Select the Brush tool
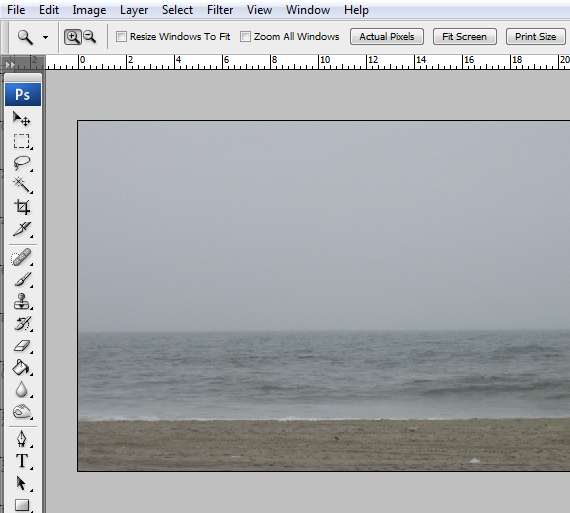 (x=22, y=280)
